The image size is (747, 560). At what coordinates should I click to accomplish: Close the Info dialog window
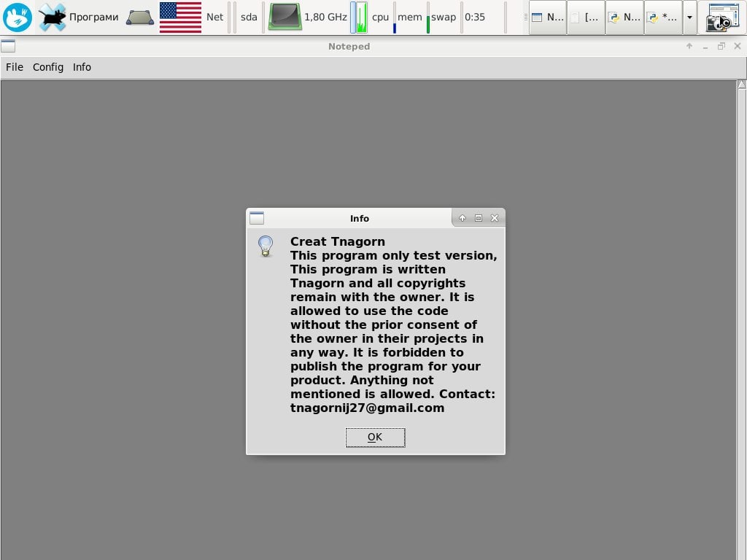coord(495,218)
